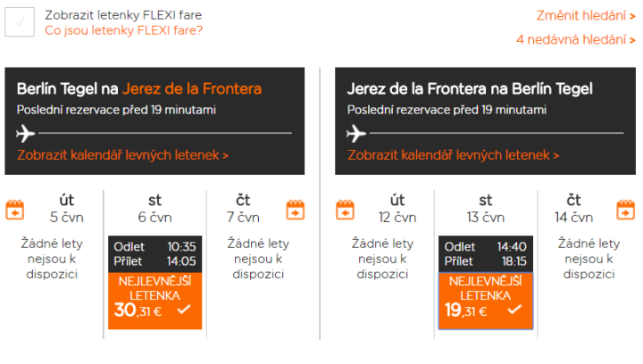Click airplane icon in Jerez return header
Viewport: 643px width, 364px height.
click(357, 133)
